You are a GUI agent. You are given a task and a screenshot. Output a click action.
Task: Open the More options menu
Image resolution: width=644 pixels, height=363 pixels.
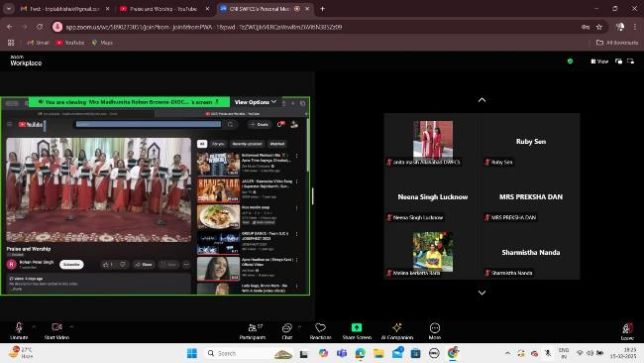435,331
